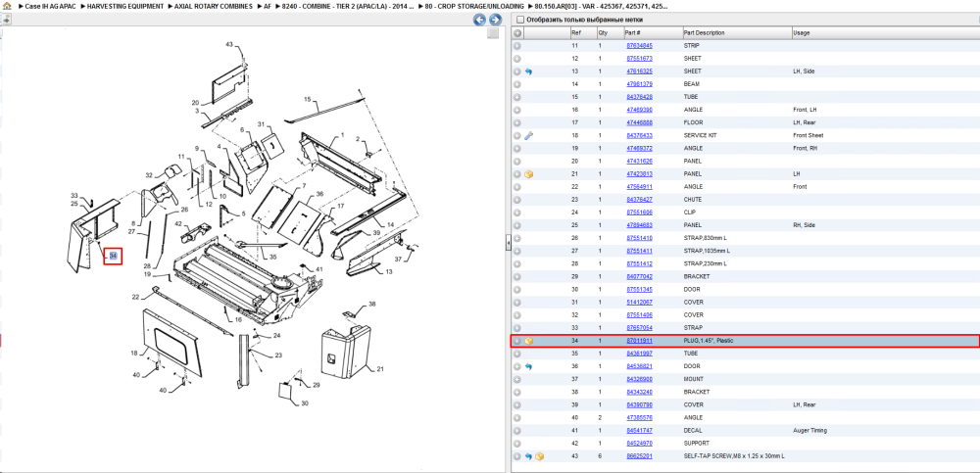Click the package box icon on ref 43 row

(x=540, y=456)
